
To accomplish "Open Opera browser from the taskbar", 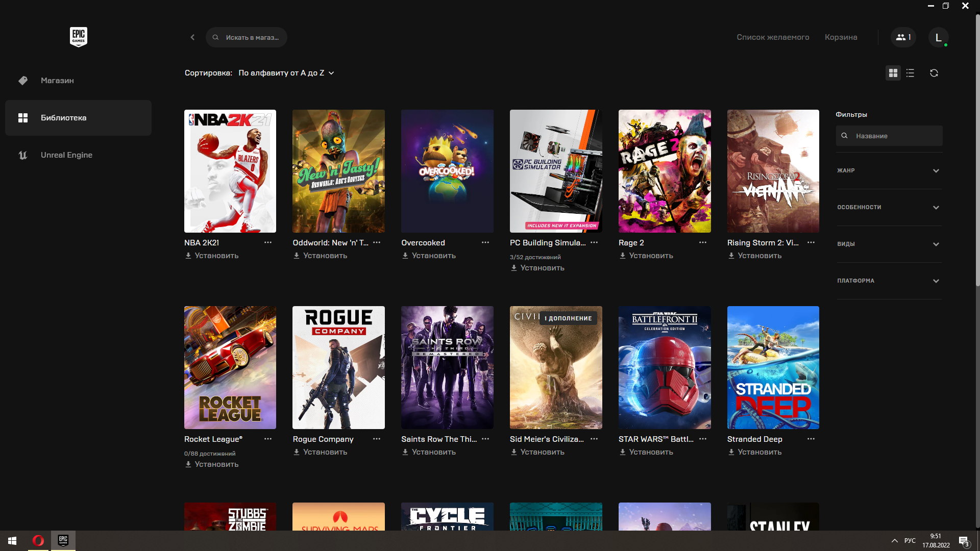I will point(38,540).
